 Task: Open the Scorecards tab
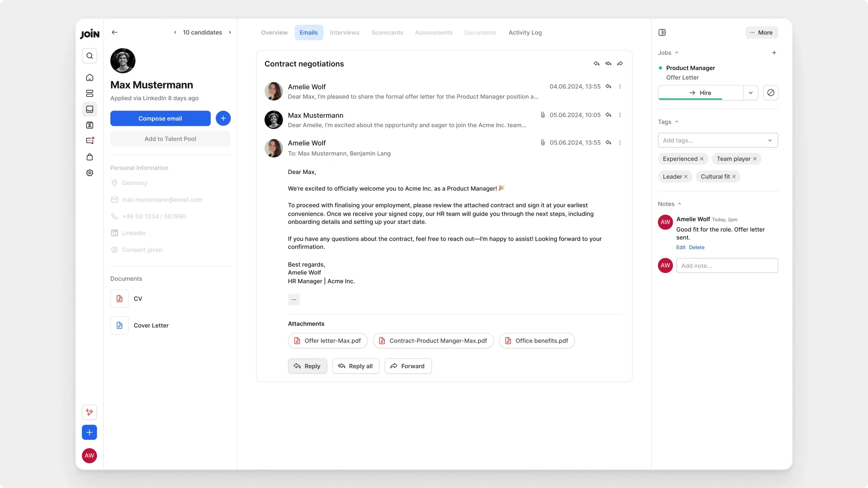(x=387, y=33)
